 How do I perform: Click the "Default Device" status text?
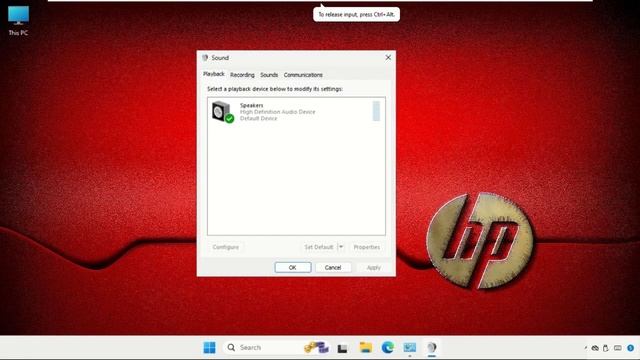tap(258, 118)
